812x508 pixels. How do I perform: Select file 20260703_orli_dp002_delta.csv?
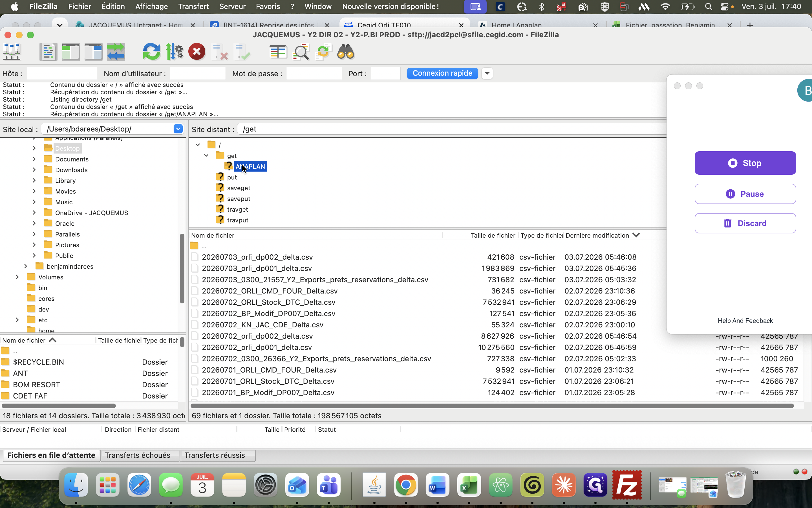[257, 257]
